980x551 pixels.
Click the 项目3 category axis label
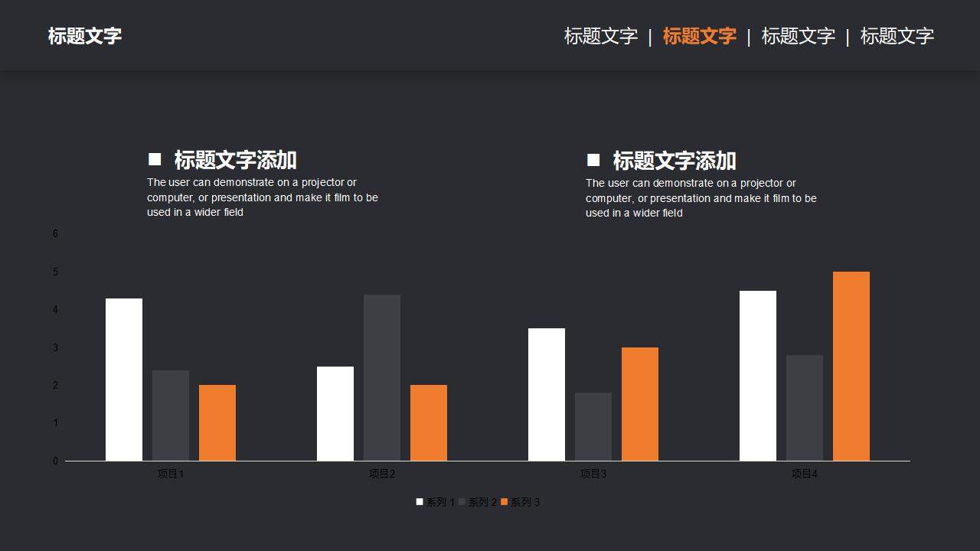point(593,474)
